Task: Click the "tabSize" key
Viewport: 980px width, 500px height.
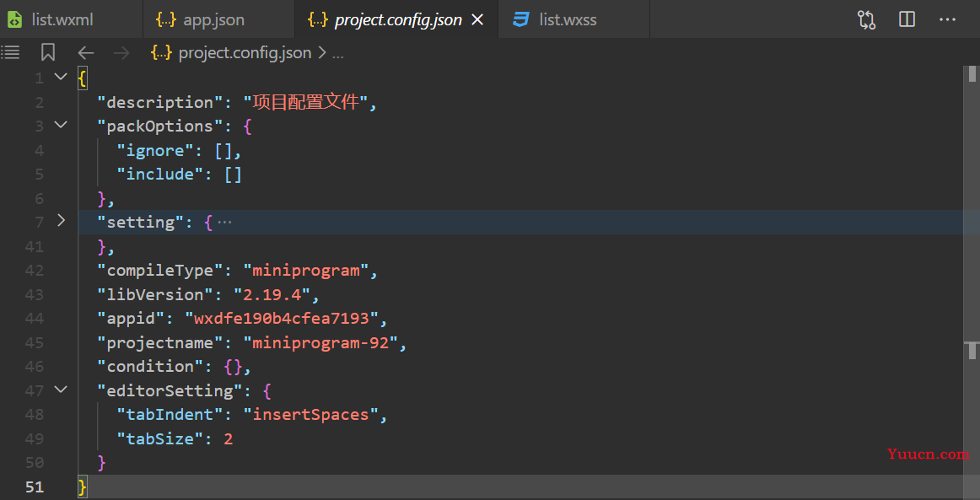Action: pos(160,438)
